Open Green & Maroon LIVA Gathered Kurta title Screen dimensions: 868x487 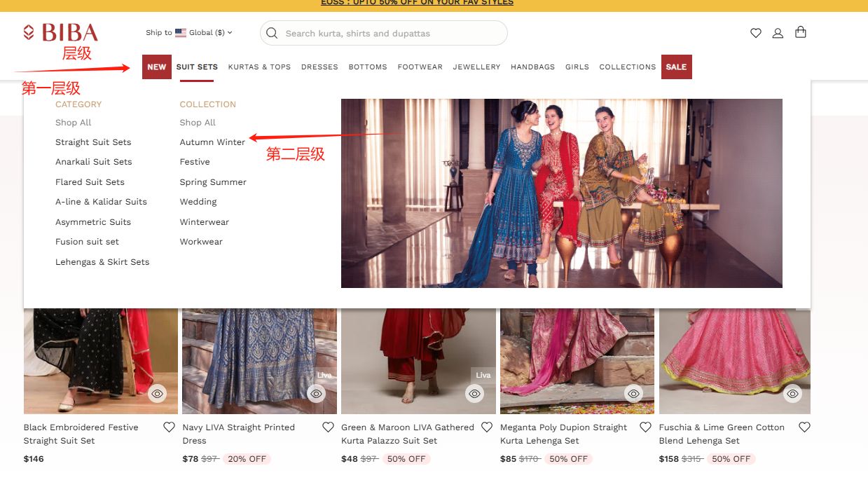click(408, 434)
